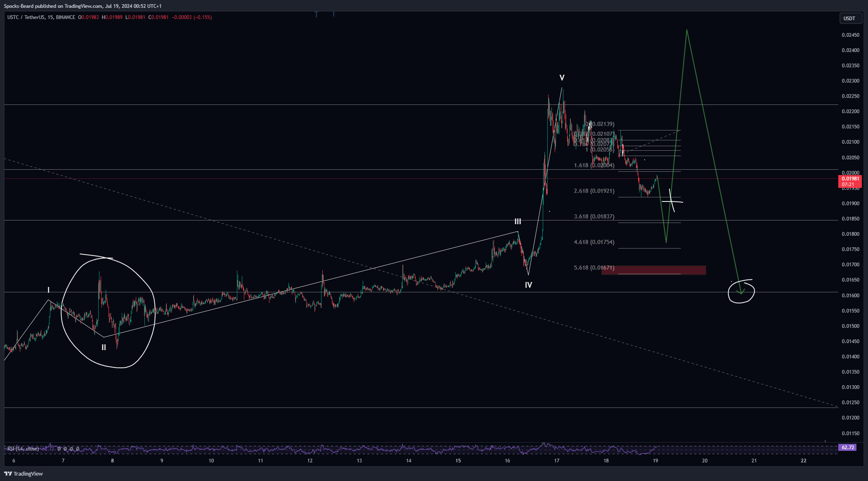Screen dimensions: 868x481
Task: Click the Fibonacci level 5.618 (0.01671)
Action: [594, 268]
